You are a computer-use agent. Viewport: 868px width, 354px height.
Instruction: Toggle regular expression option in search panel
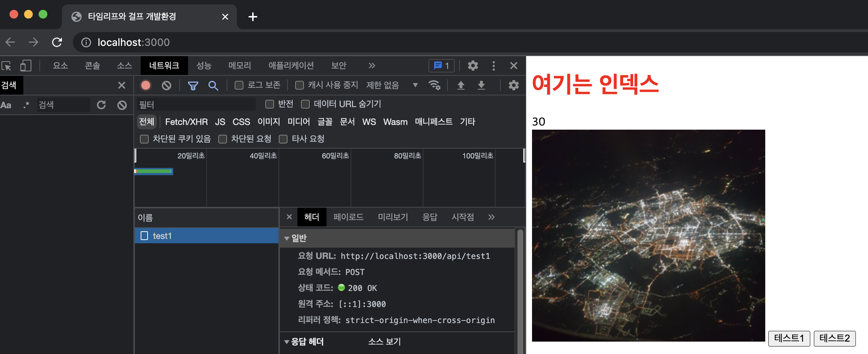pos(26,105)
